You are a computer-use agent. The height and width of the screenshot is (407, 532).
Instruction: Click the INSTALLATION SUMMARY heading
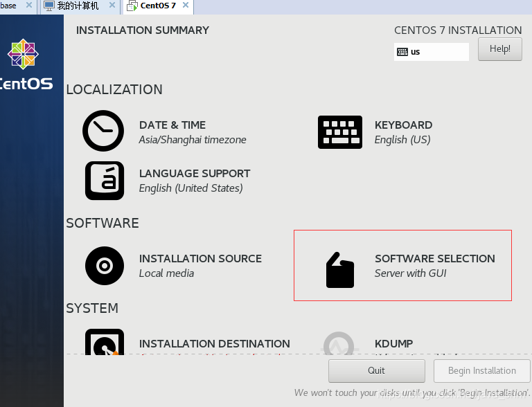point(143,30)
